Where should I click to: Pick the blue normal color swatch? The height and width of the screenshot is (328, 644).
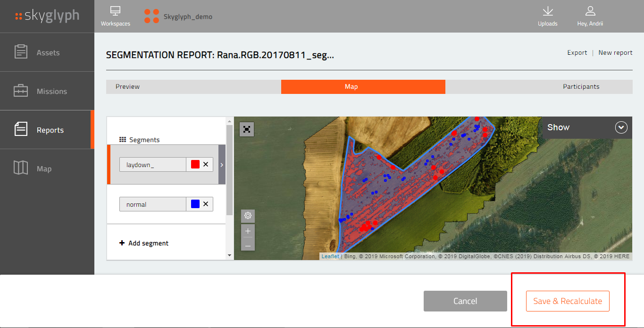(195, 204)
